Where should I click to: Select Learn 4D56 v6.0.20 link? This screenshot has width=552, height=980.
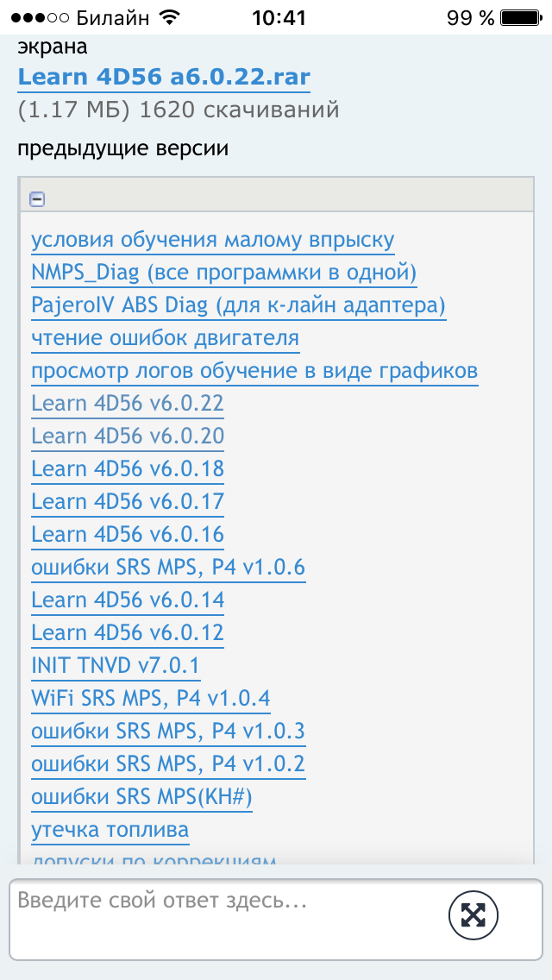click(x=128, y=437)
